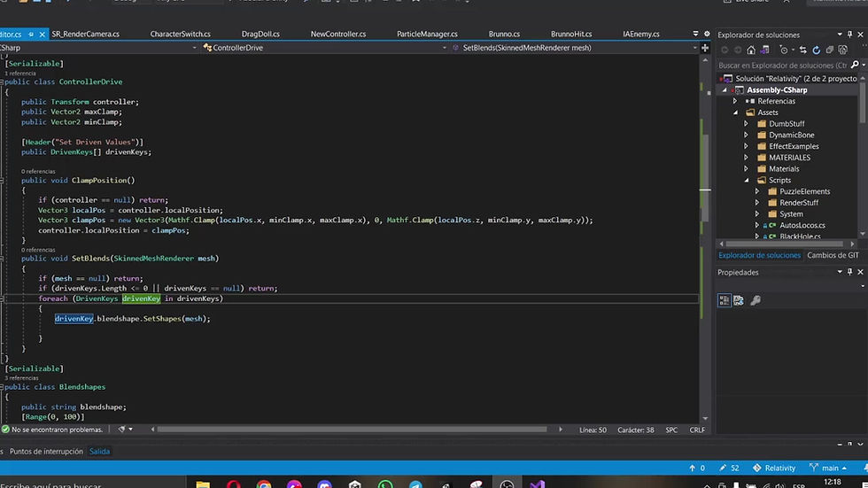Click the Home icon in Solution Explorer toolbar
This screenshot has width=868, height=488.
click(751, 50)
